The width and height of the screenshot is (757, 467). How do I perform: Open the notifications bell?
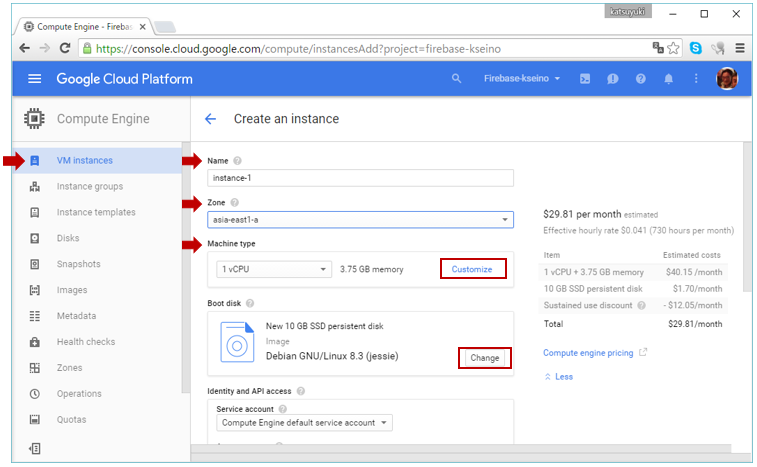[669, 79]
